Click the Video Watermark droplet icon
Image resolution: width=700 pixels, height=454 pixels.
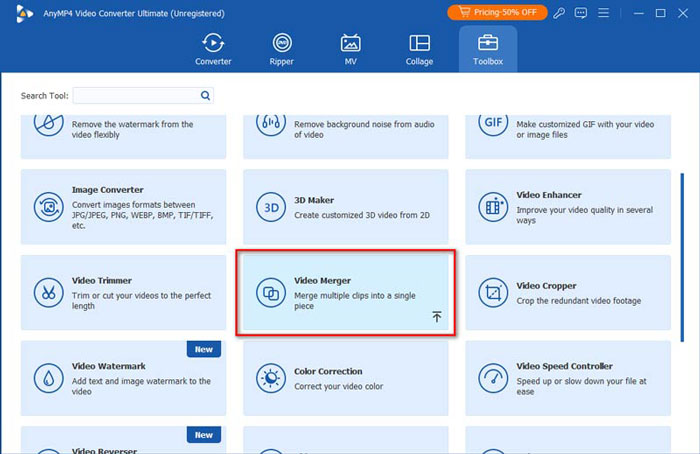pyautogui.click(x=48, y=378)
